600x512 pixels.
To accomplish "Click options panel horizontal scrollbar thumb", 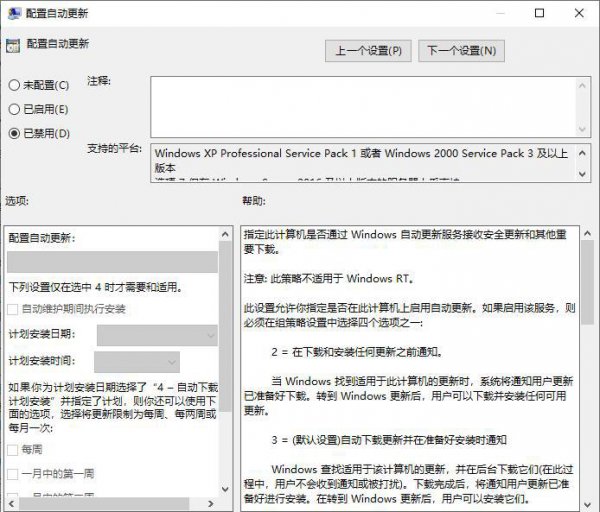I will tap(104, 504).
